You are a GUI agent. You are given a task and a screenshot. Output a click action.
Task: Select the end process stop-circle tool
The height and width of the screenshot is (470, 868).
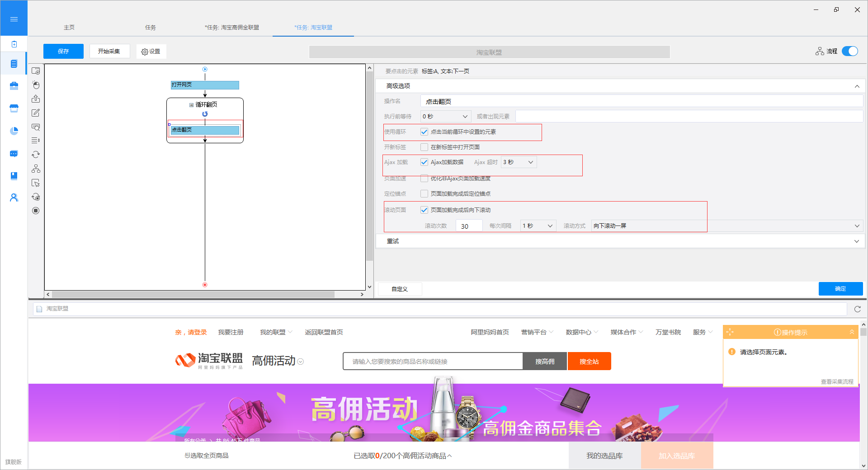point(36,211)
